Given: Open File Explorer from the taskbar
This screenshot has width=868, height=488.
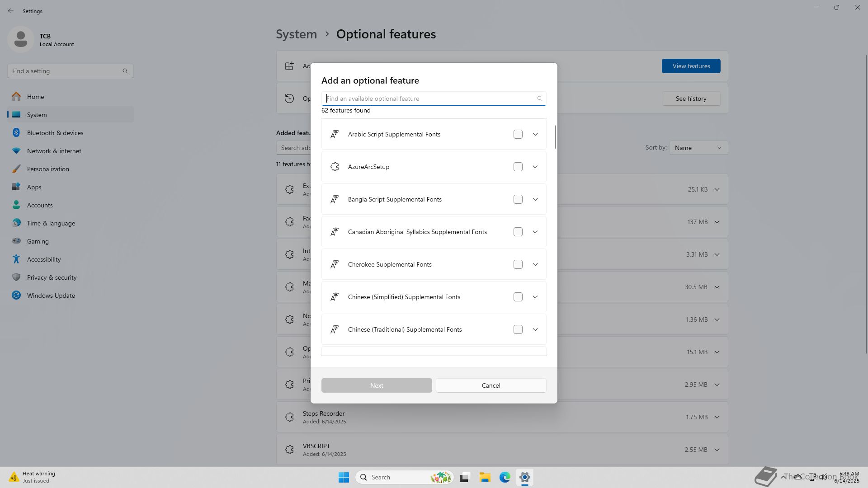Looking at the screenshot, I should tap(485, 477).
